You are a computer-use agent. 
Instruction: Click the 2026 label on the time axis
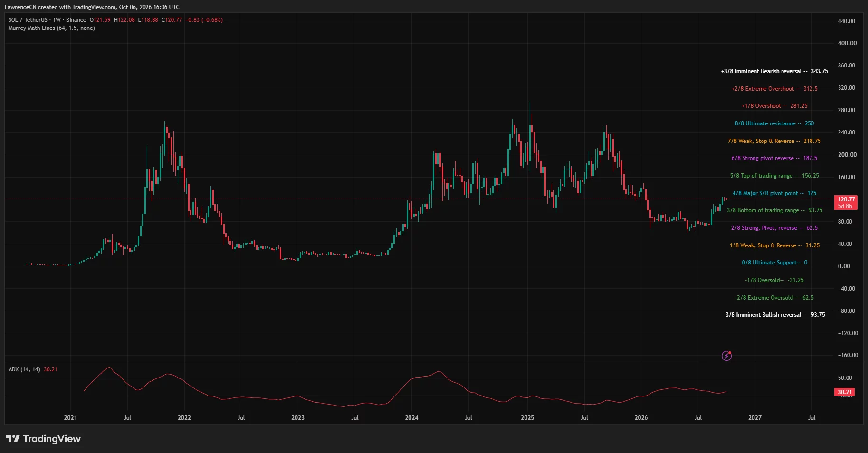pos(641,418)
